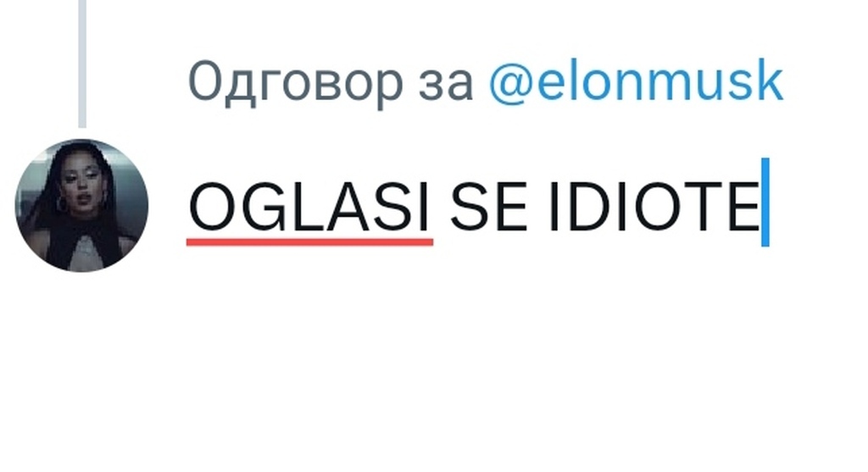Open the @elonmusk mention link

pos(636,81)
